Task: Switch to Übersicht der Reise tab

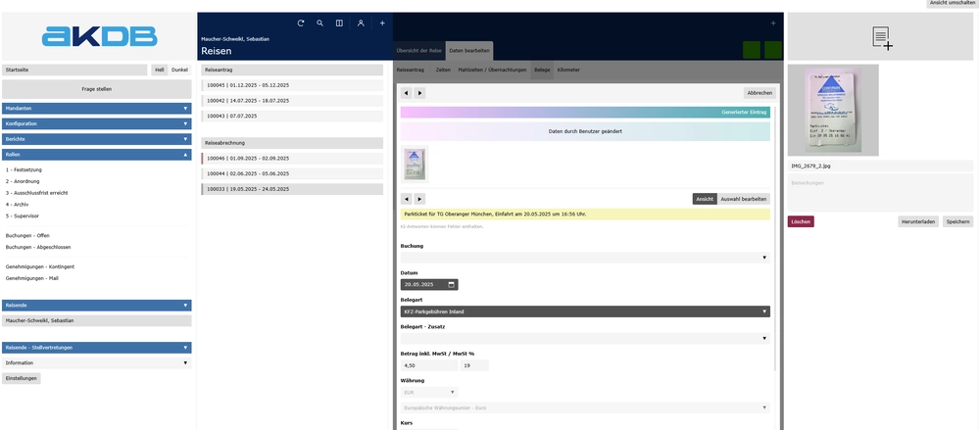Action: pyautogui.click(x=418, y=50)
